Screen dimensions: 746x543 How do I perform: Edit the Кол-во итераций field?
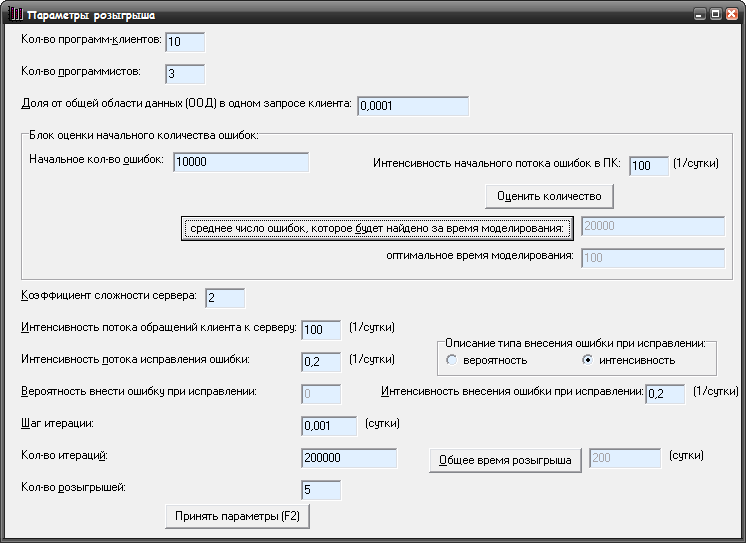[349, 458]
